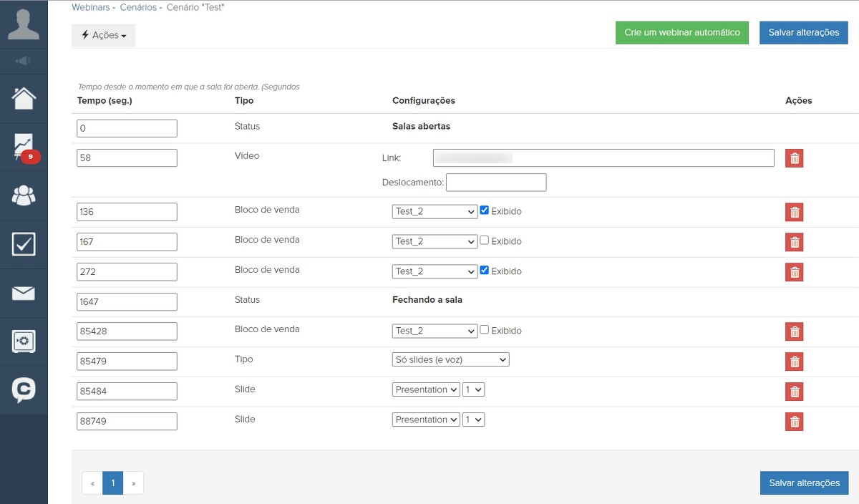Check Exibido for the 167-second sales block
The height and width of the screenshot is (504, 859).
pos(485,241)
